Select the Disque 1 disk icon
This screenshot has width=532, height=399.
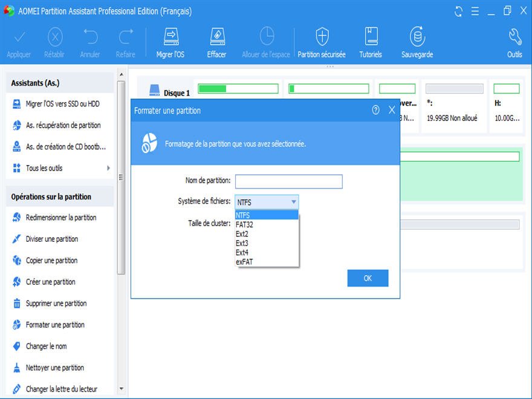point(154,90)
